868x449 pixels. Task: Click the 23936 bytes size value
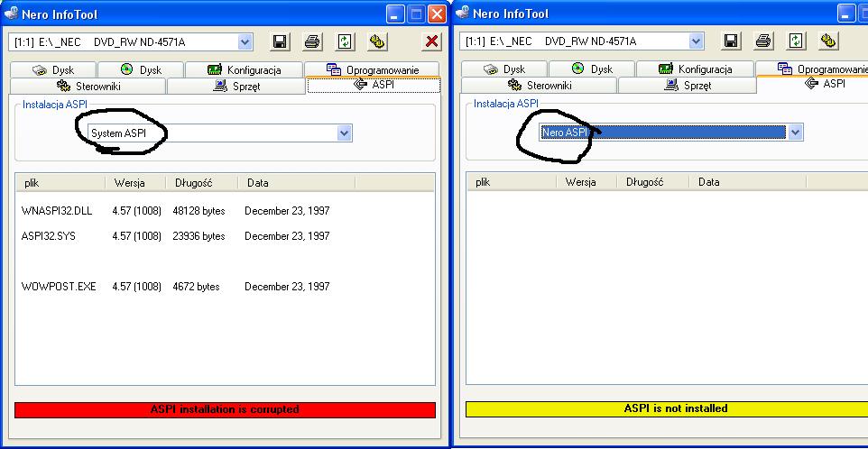pos(199,236)
